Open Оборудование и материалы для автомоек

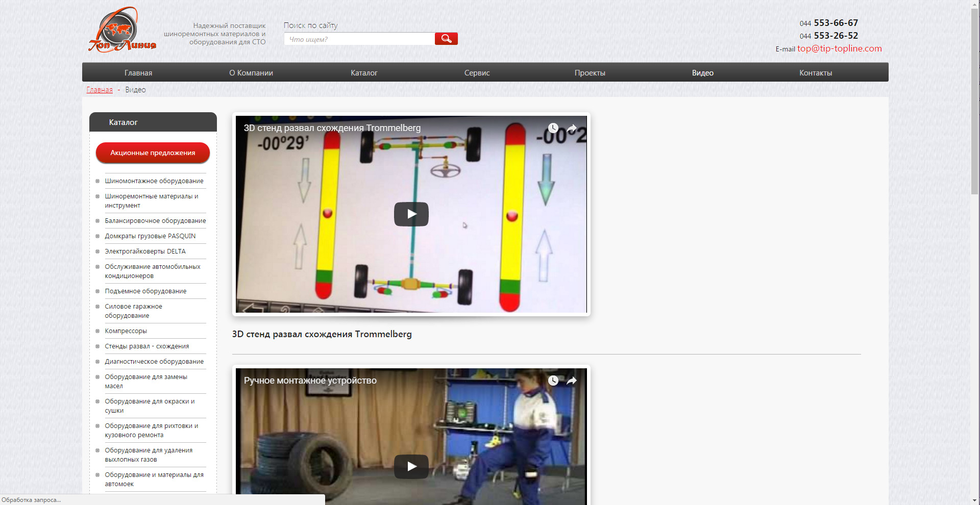[154, 479]
